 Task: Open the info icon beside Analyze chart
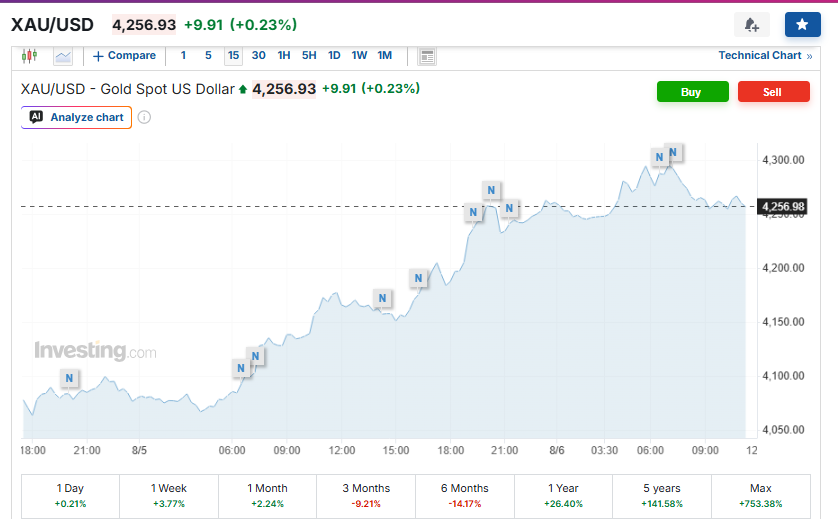tap(144, 117)
